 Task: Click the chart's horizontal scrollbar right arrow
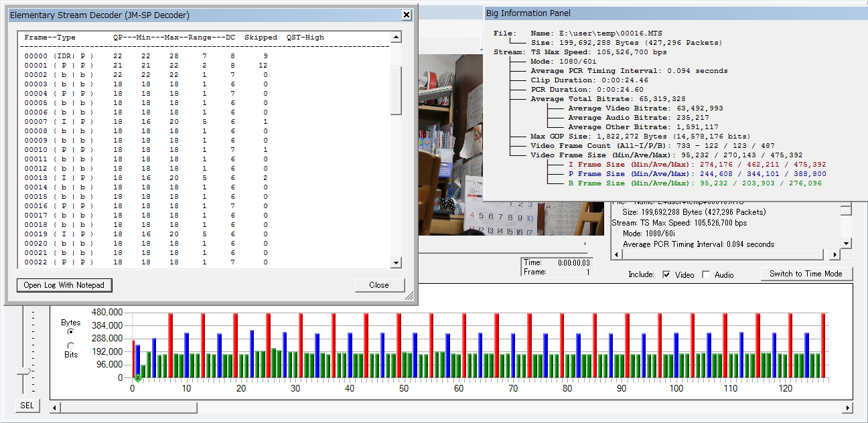847,408
